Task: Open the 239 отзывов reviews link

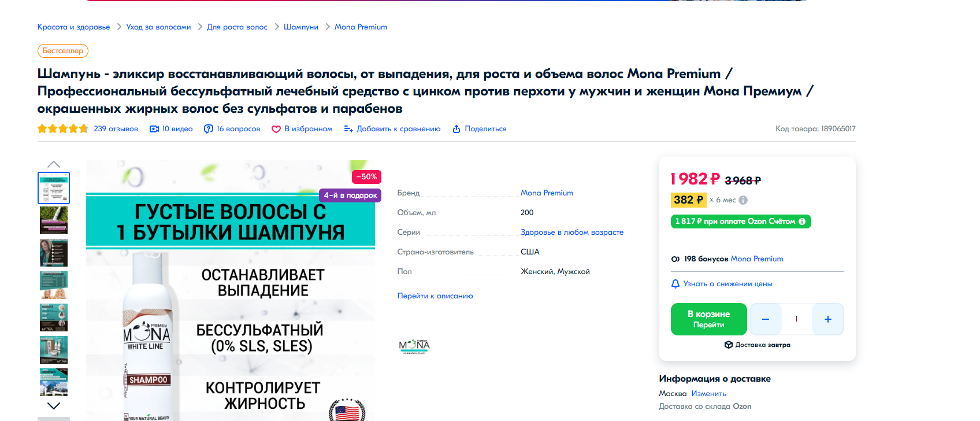Action: [x=116, y=129]
